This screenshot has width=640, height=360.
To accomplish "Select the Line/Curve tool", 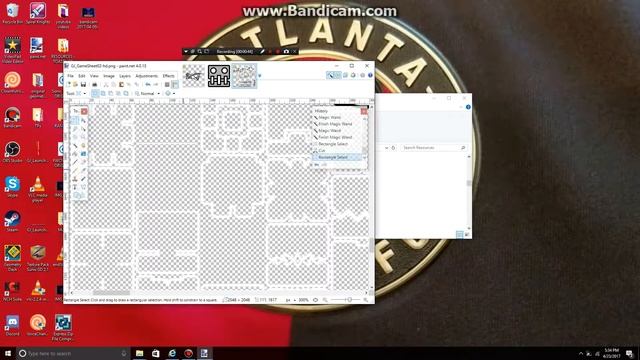I will (x=83, y=187).
